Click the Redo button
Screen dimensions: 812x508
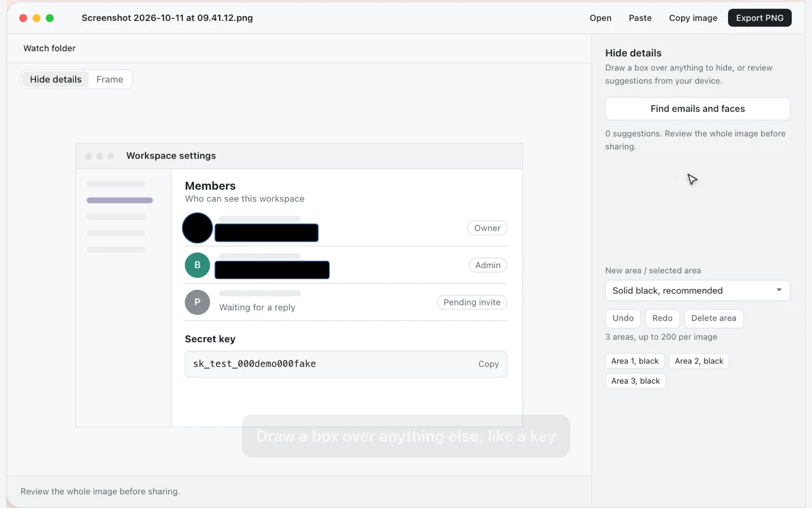663,318
